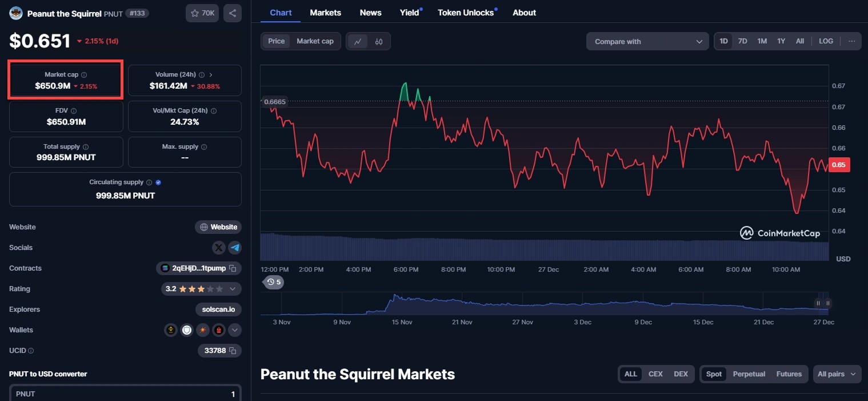868x401 pixels.
Task: Switch to candlestick chart view icon
Action: tap(379, 41)
